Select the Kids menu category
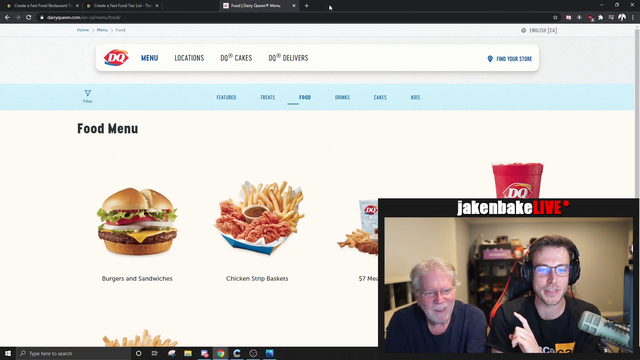 [415, 98]
